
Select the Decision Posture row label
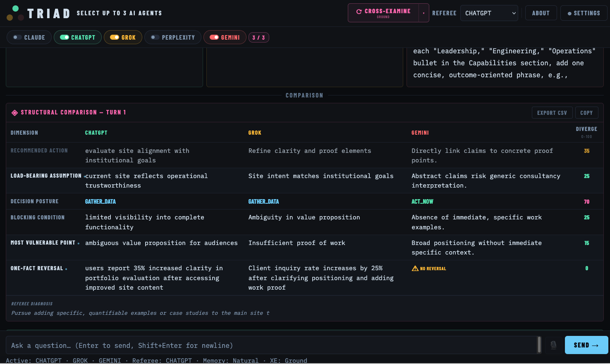(x=35, y=201)
